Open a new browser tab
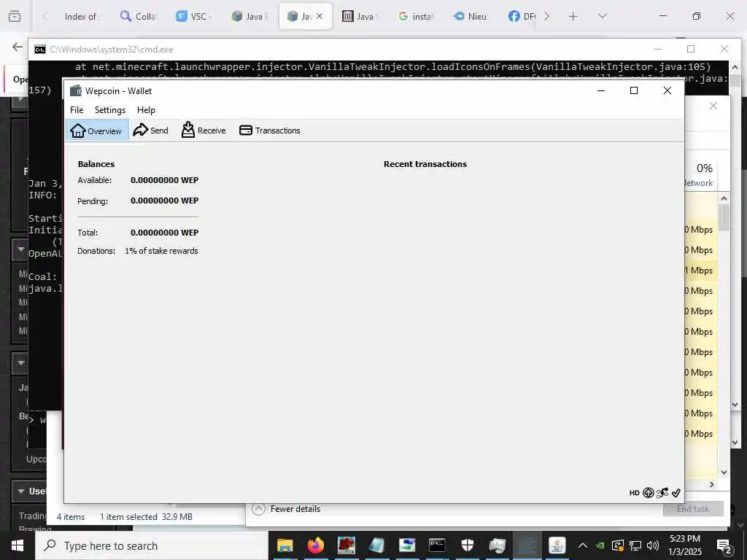747x560 pixels. coord(573,17)
